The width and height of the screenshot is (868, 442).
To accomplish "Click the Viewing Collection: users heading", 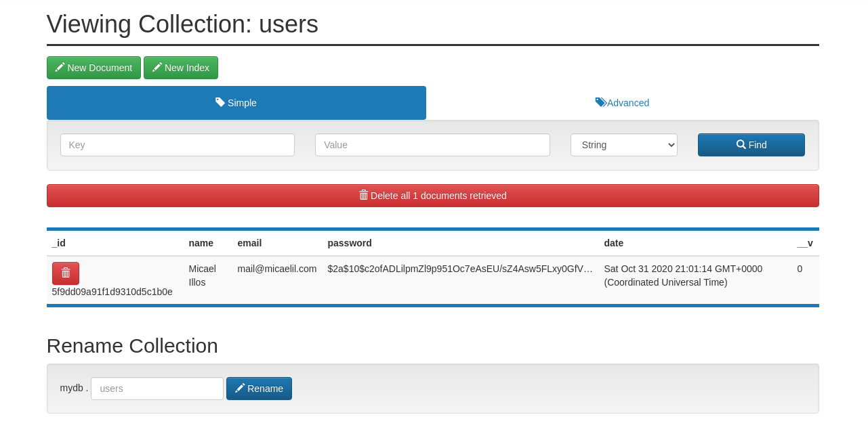I will 182,24.
